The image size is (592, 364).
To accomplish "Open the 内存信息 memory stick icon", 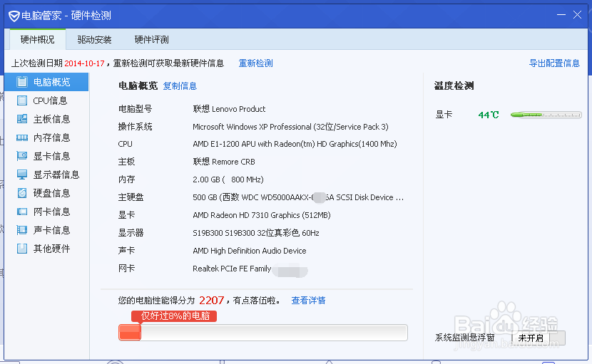I will (x=22, y=137).
